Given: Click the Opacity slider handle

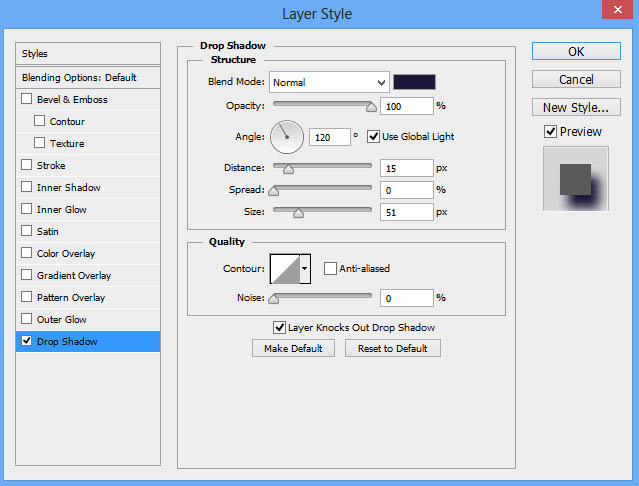Looking at the screenshot, I should click(x=371, y=107).
